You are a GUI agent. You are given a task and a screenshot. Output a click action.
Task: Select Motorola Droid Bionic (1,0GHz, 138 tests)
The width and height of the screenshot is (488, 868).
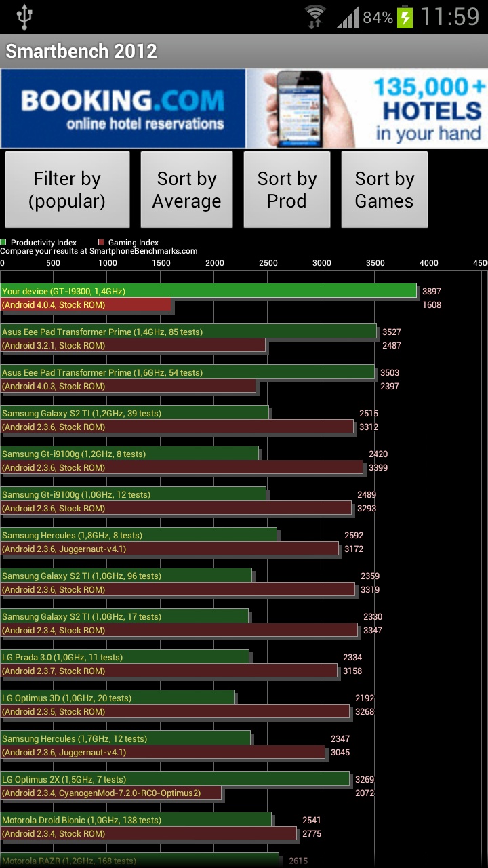click(x=136, y=820)
